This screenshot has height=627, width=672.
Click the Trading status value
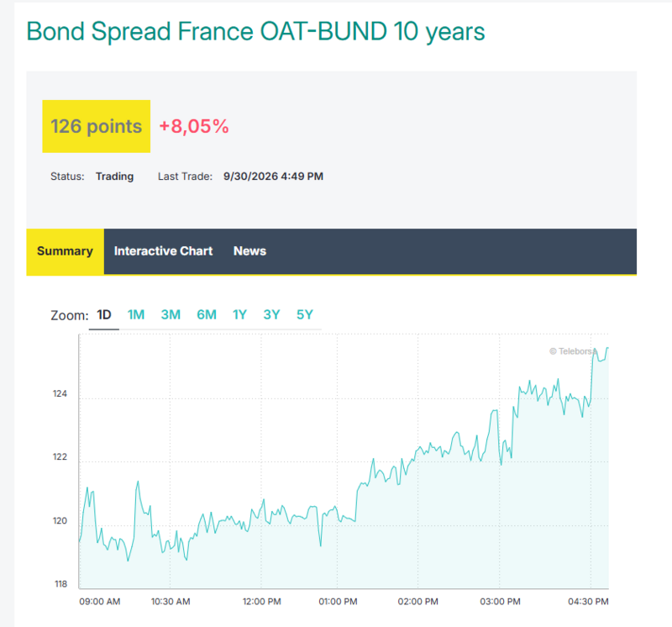click(x=114, y=177)
